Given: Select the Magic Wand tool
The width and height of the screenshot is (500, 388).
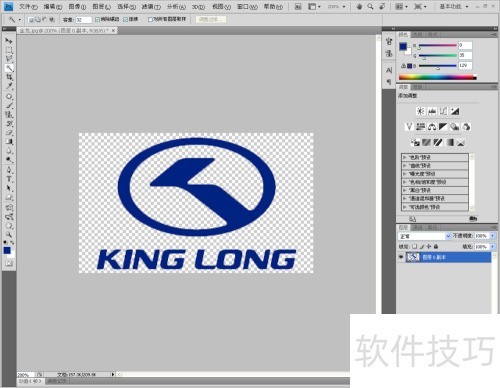Looking at the screenshot, I should click(9, 68).
